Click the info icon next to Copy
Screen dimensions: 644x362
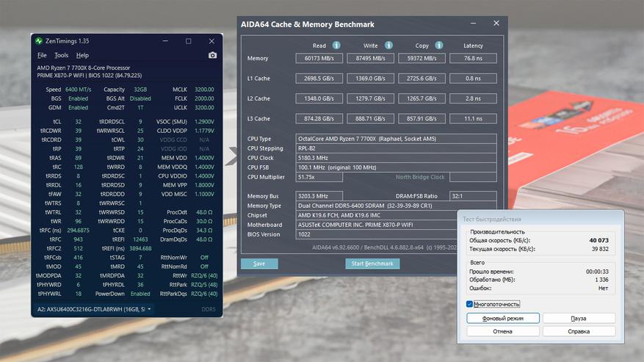point(438,46)
